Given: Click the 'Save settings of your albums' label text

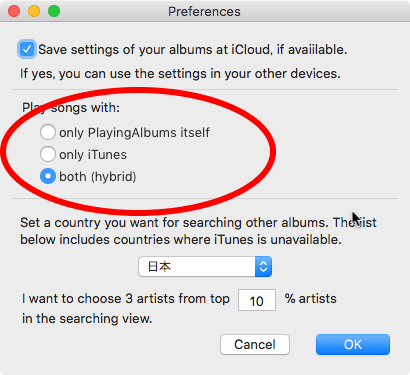Looking at the screenshot, I should [x=193, y=50].
